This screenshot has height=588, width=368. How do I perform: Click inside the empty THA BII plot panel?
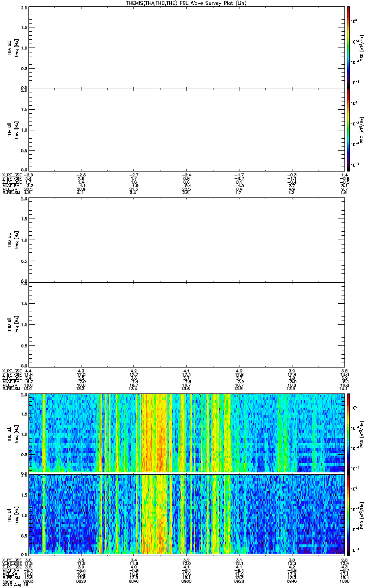[x=186, y=130]
